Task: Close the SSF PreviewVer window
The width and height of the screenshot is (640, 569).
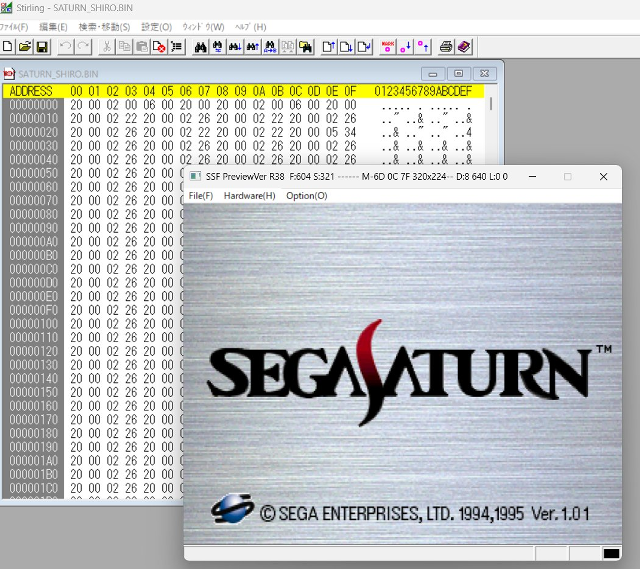Action: point(603,177)
